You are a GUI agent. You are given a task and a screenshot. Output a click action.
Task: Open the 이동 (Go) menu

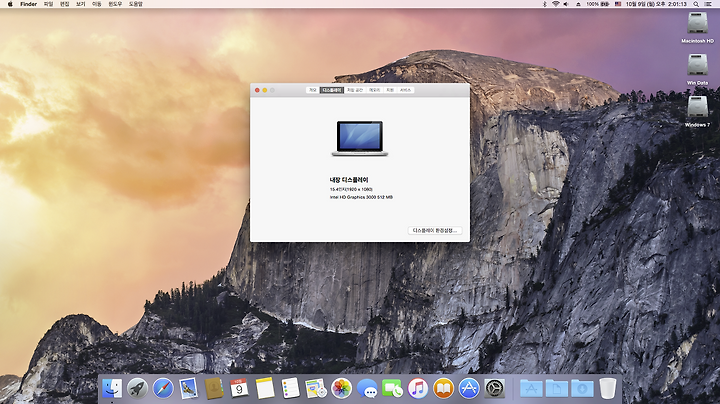point(96,4)
